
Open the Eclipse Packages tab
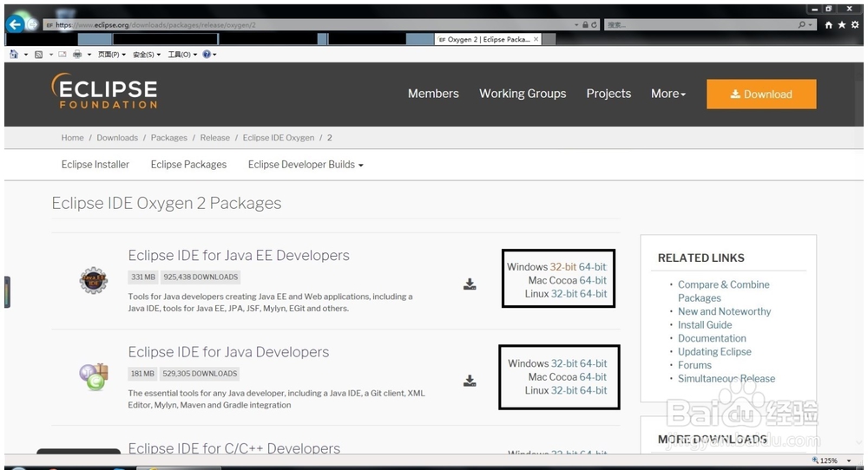coord(188,164)
